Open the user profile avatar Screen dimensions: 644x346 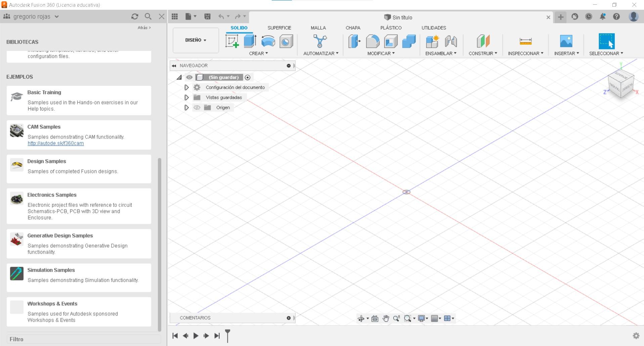(634, 16)
